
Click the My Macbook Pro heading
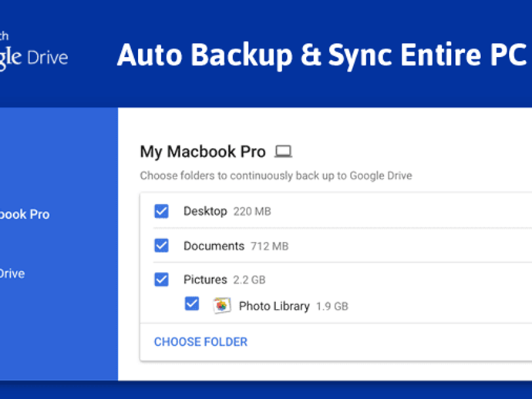point(203,152)
